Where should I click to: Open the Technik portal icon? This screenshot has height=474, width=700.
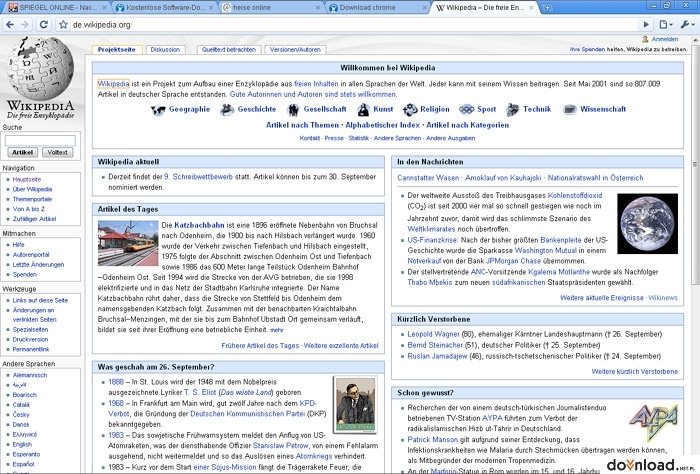click(512, 109)
